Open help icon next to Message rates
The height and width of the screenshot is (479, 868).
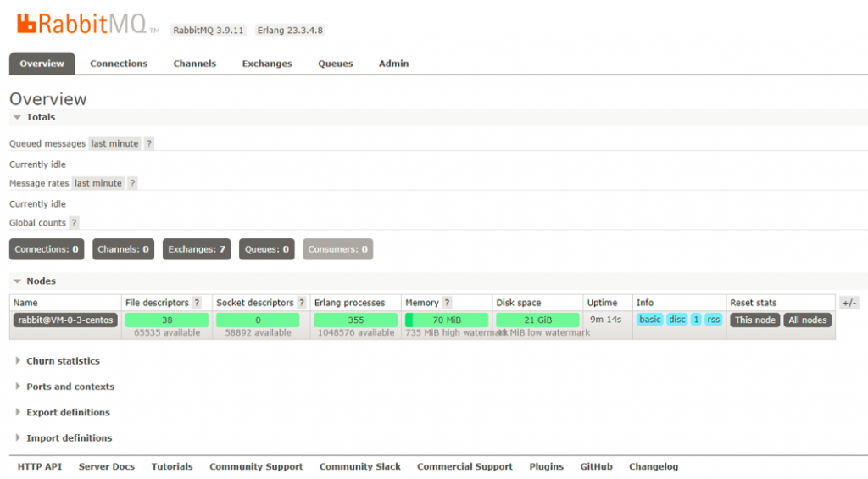pos(132,183)
